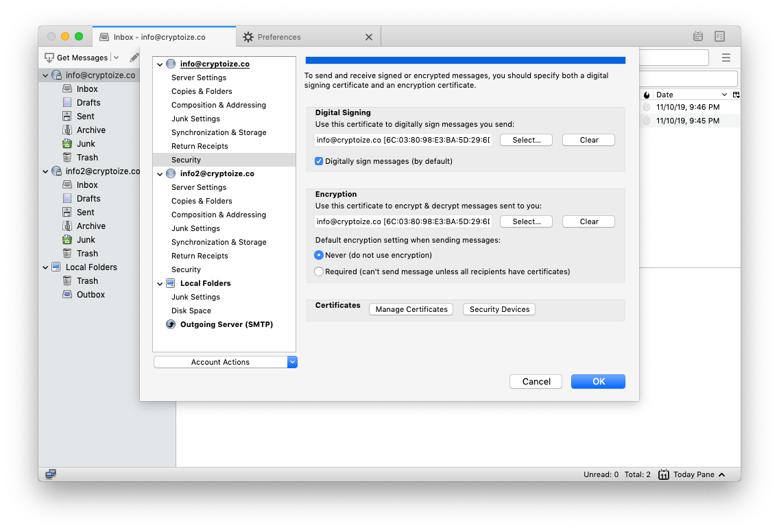Collapse info2@cryptoize.co in the folder pane
Viewport: 779px width, 532px height.
tap(45, 171)
